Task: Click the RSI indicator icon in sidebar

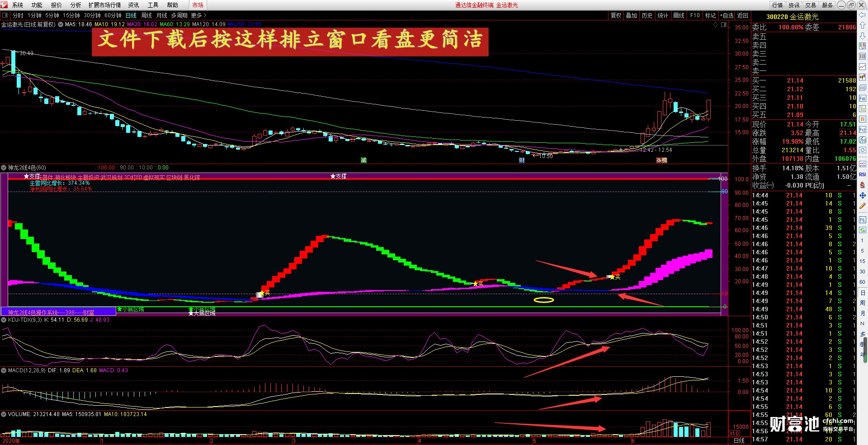Action: click(x=862, y=174)
